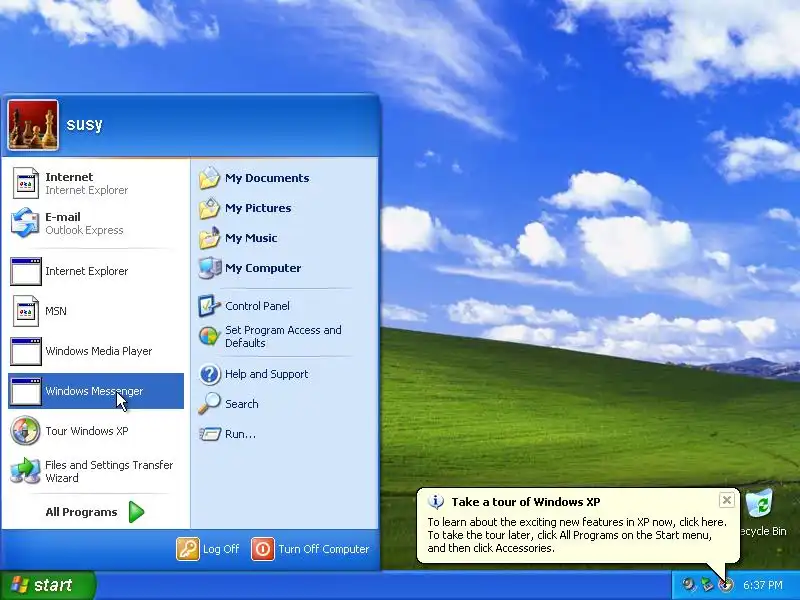Click the Turn Off Computer power icon
Screen dimensions: 800x600
[263, 549]
